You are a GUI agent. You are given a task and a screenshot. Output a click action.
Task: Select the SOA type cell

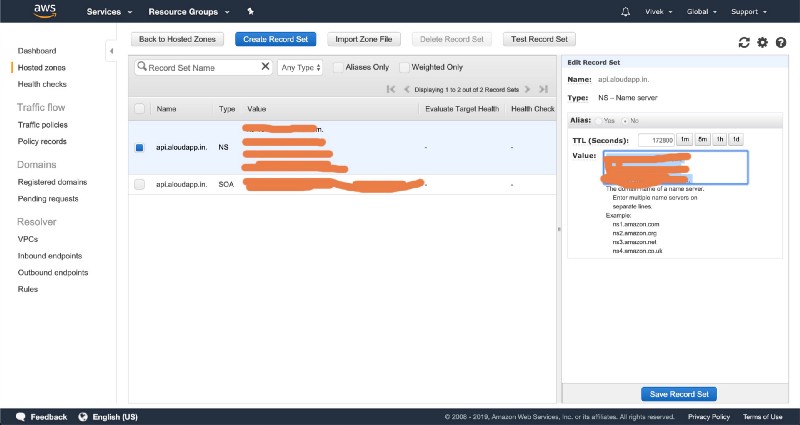coord(226,184)
